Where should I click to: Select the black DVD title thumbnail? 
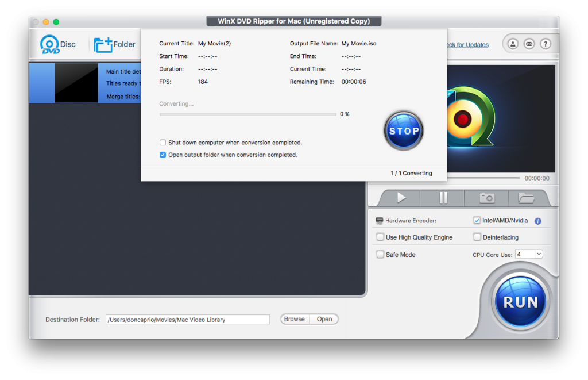(76, 83)
